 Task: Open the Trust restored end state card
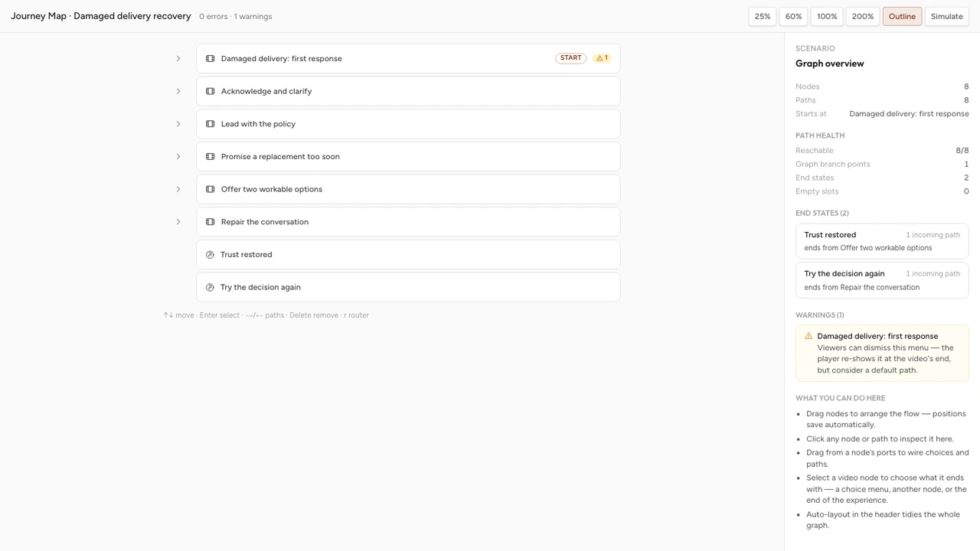[882, 241]
